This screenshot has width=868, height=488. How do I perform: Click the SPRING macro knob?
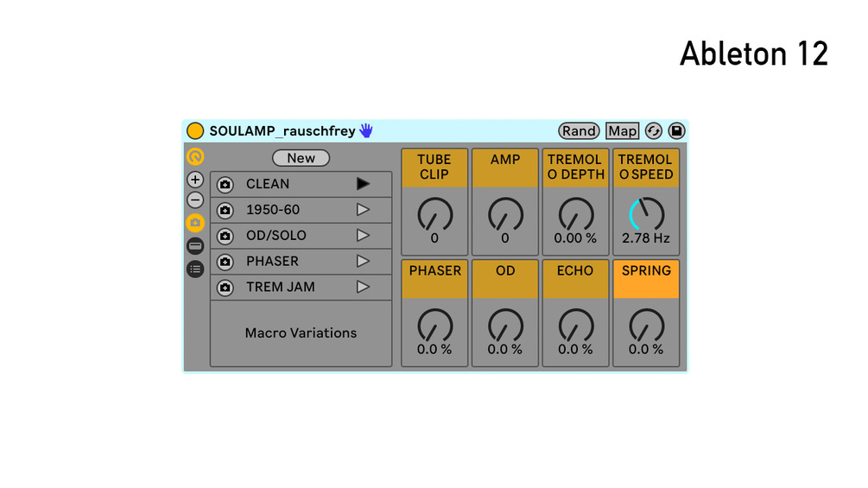point(646,326)
